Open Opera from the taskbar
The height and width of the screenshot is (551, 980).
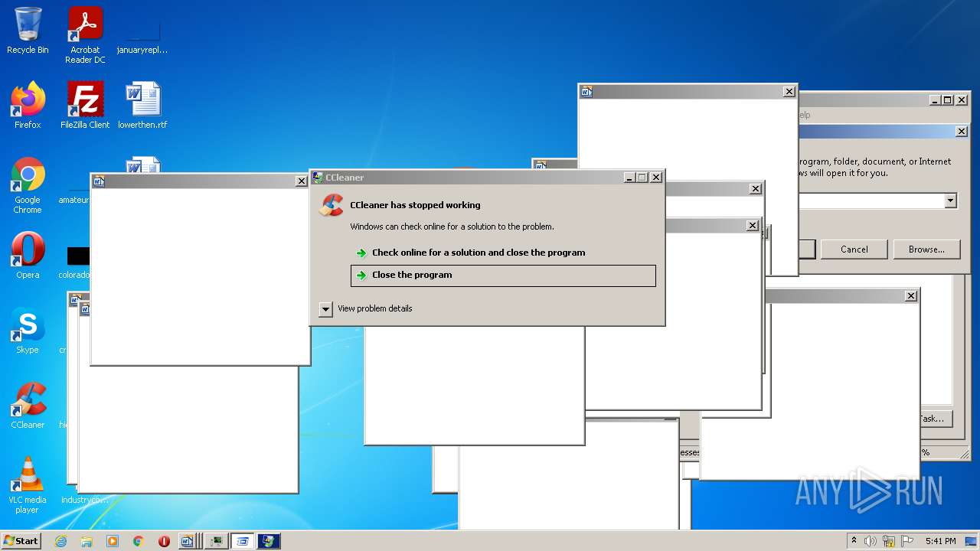[x=164, y=541]
